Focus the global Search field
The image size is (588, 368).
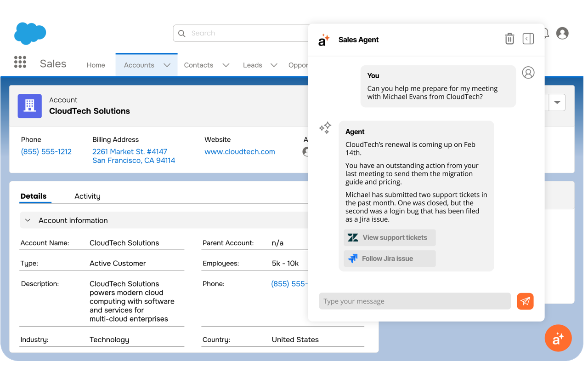tap(241, 33)
